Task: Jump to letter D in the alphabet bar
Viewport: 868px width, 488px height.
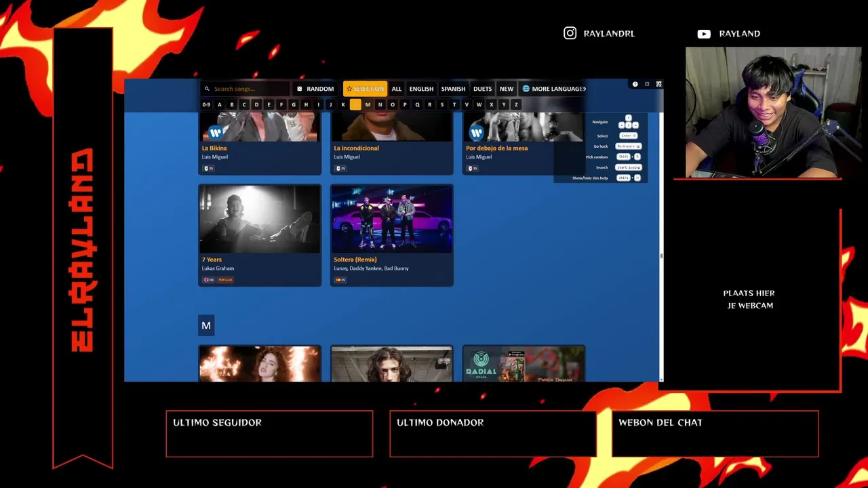Action: tap(256, 105)
